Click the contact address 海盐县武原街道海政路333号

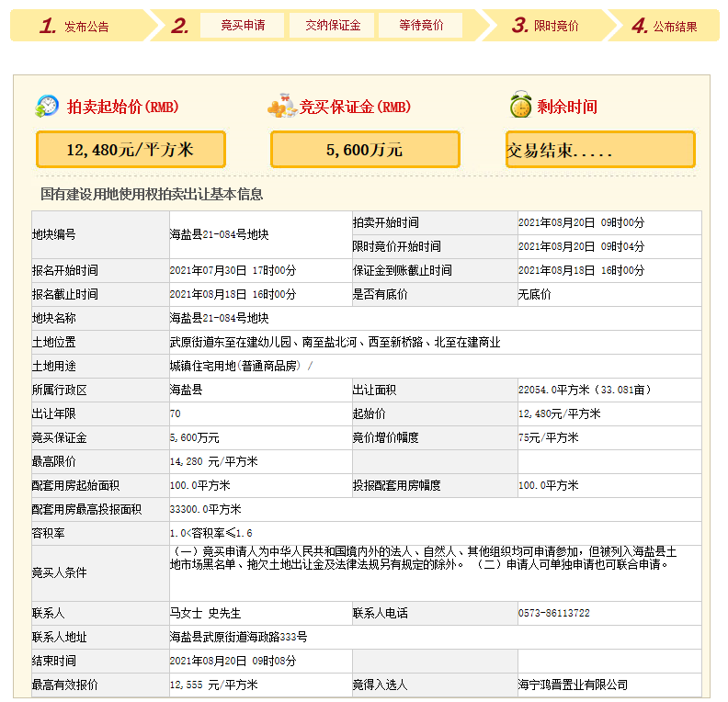[238, 637]
